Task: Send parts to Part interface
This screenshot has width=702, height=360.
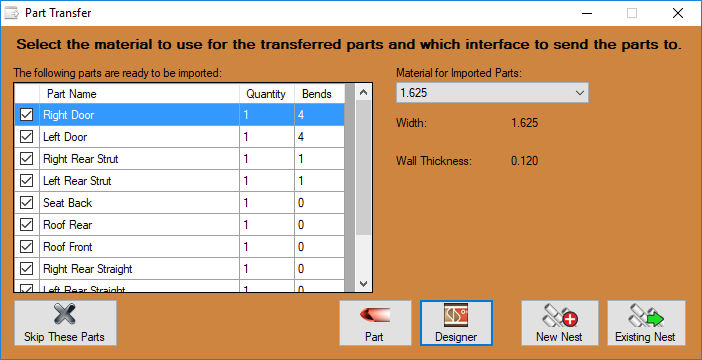Action: [x=375, y=323]
